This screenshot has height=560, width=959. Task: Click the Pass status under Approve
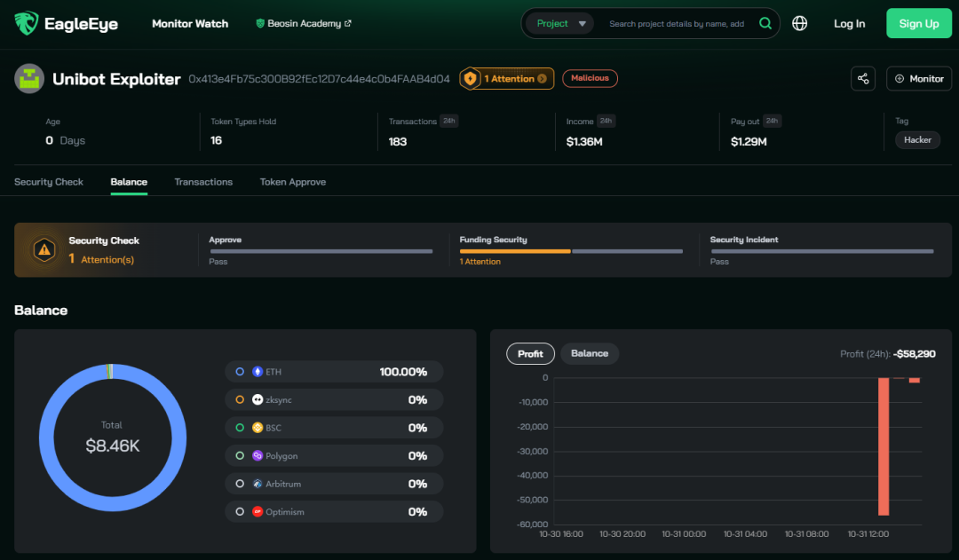218,262
